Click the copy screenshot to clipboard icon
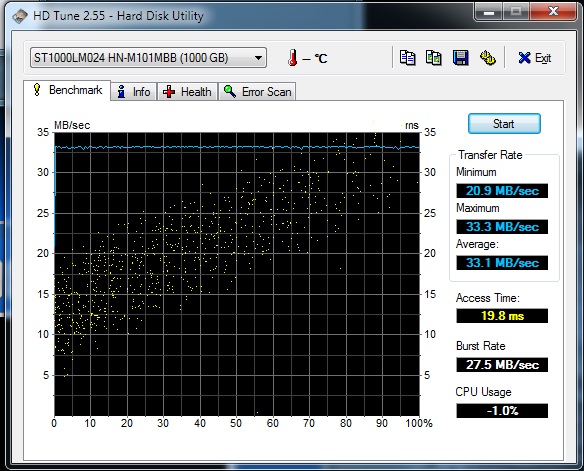The width and height of the screenshot is (584, 471). tap(434, 58)
